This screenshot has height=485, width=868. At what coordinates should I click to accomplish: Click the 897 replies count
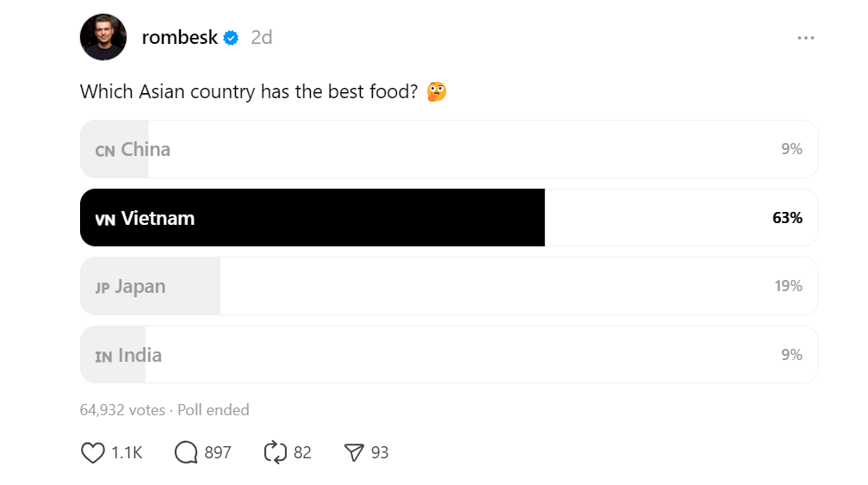tap(218, 452)
